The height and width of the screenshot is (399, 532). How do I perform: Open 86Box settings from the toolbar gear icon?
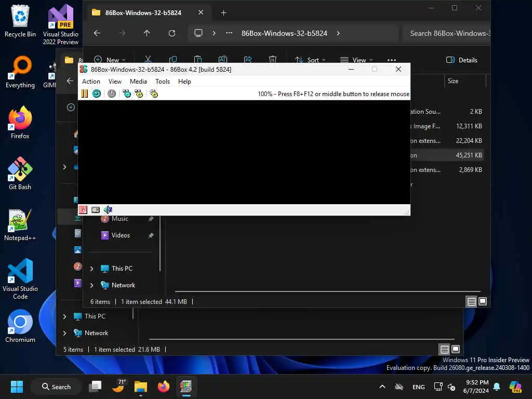(154, 94)
